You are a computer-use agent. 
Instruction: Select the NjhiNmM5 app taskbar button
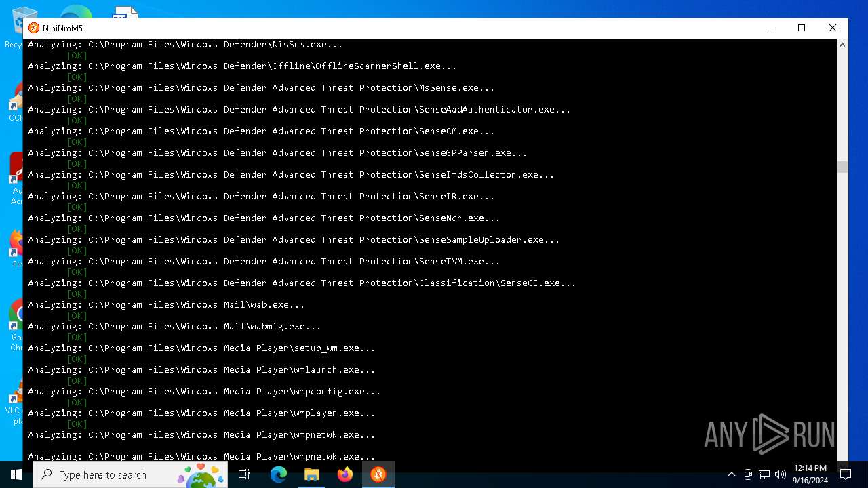click(x=378, y=474)
